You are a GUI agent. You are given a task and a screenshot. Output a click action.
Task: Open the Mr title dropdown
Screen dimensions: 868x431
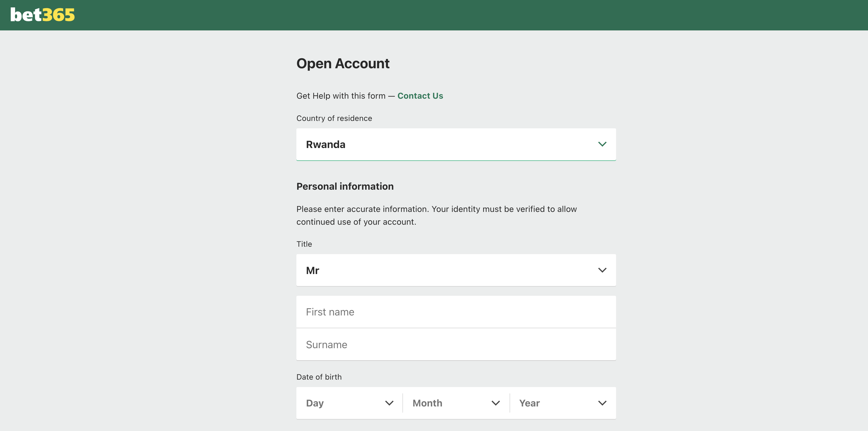click(455, 270)
